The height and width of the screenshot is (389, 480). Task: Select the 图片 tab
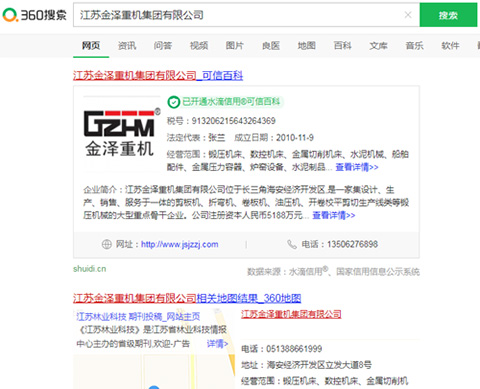[235, 46]
